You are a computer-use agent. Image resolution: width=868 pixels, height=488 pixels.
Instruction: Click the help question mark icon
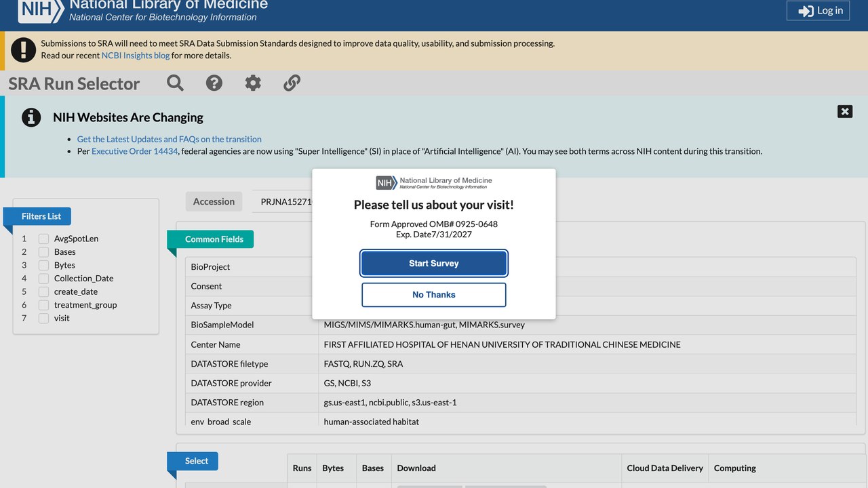pos(214,83)
